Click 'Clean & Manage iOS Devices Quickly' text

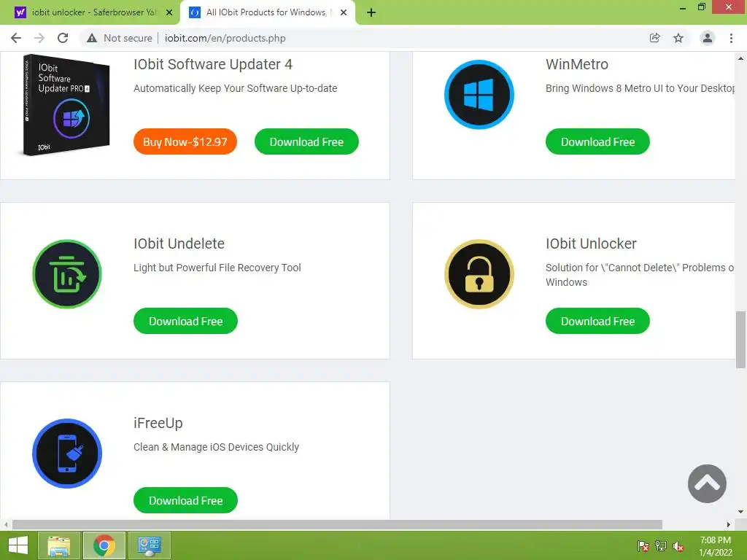216,447
